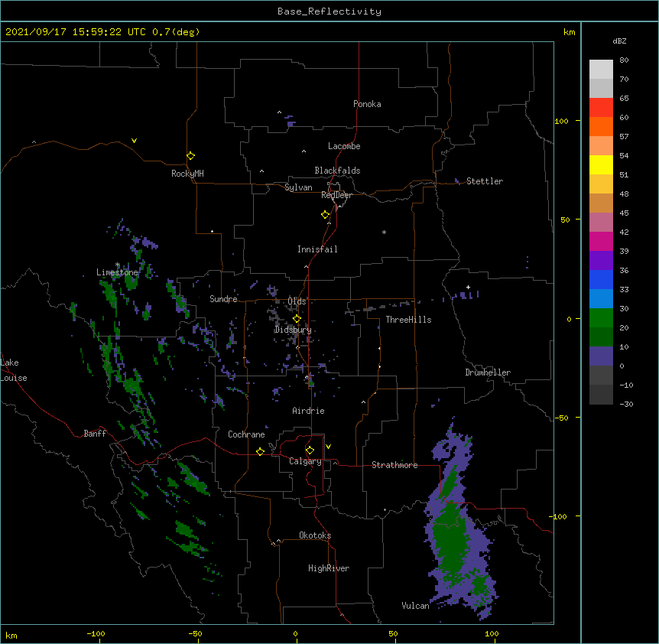Select the bright green swatch below 30 dBZ
The height and width of the screenshot is (644, 659).
point(601,318)
